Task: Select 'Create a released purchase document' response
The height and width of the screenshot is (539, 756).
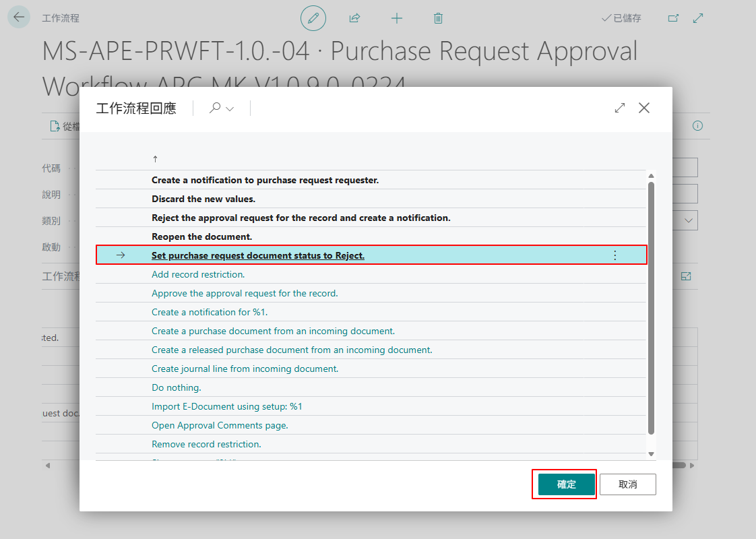Action: click(x=292, y=350)
